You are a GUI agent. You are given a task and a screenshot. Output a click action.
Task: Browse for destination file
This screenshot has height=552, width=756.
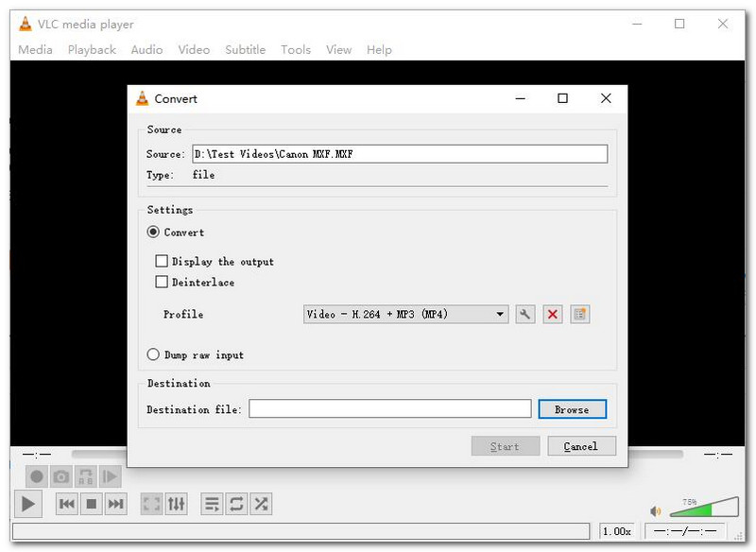573,409
